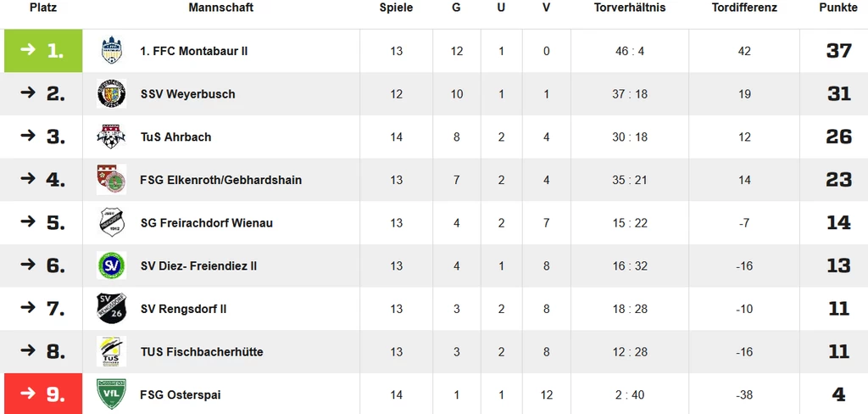The height and width of the screenshot is (414, 868).
Task: Click the Mannschaft column header
Action: click(x=221, y=8)
